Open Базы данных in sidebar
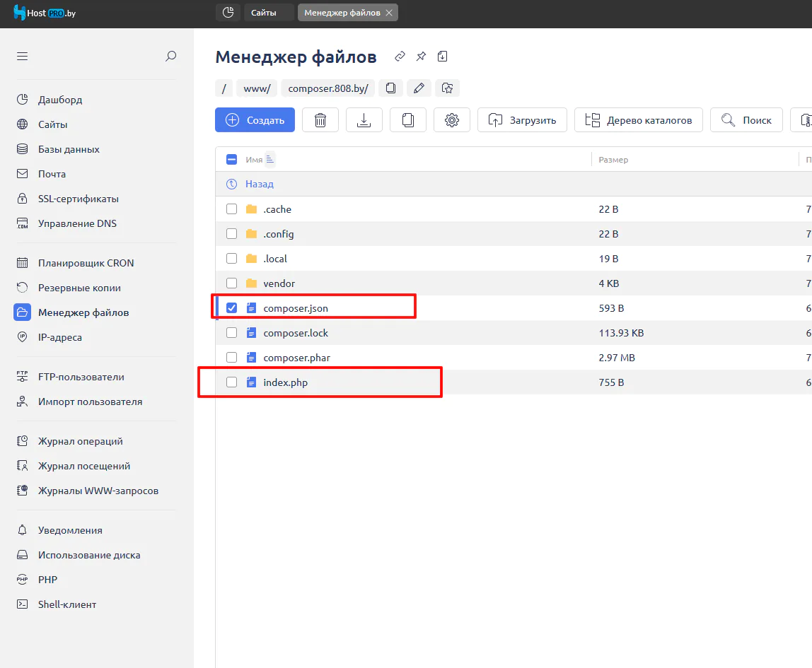The height and width of the screenshot is (668, 812). tap(69, 149)
